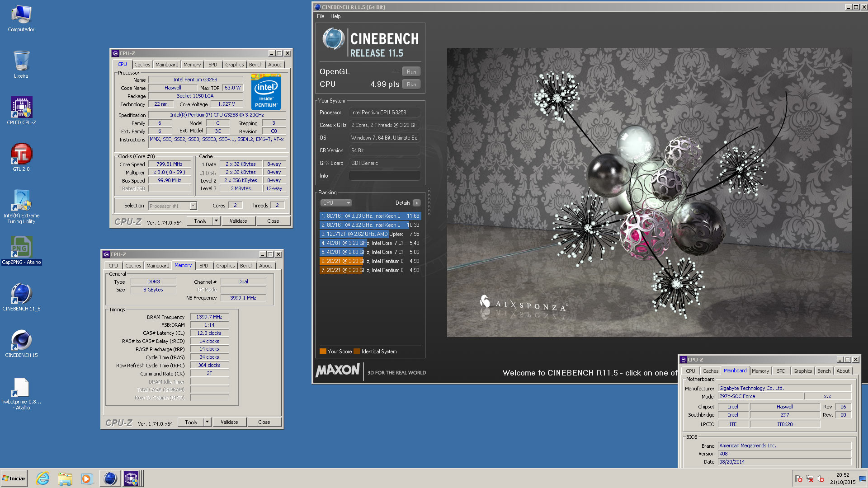868x488 pixels.
Task: Click the security flag tray icon
Action: point(799,479)
